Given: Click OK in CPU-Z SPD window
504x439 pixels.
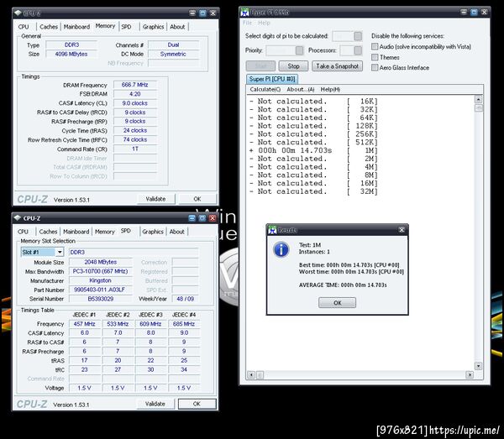Looking at the screenshot, I should coord(197,404).
